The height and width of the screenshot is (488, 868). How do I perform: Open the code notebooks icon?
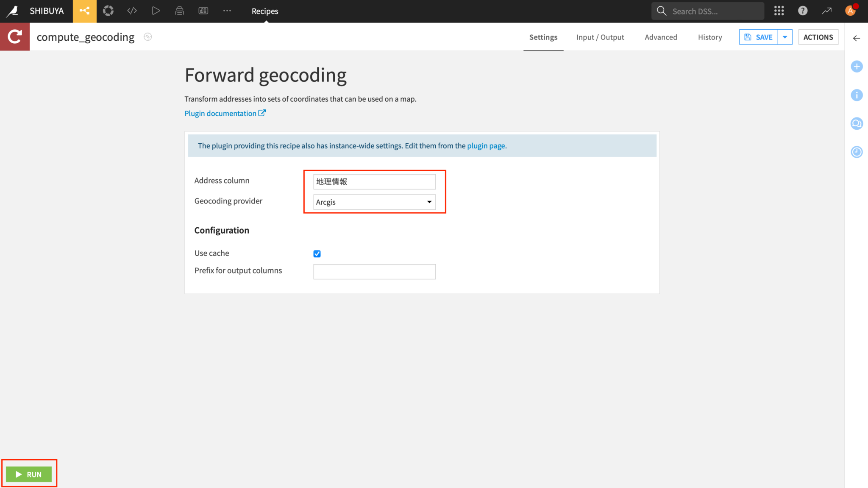132,11
